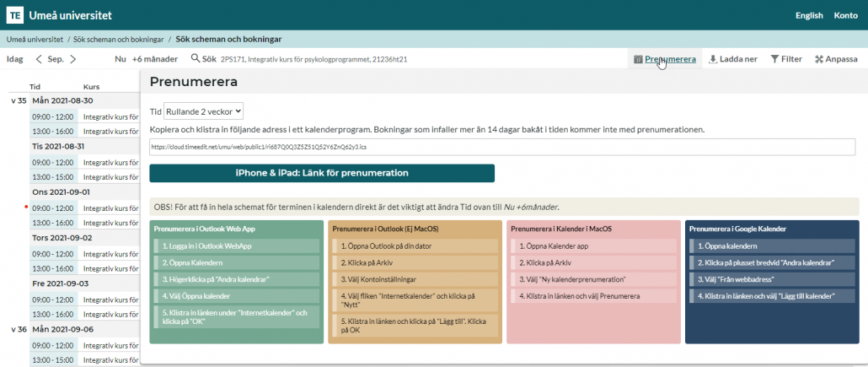Click the Fre 2021-09-03 day header
Viewport: 868px width, 367px height.
(60, 283)
